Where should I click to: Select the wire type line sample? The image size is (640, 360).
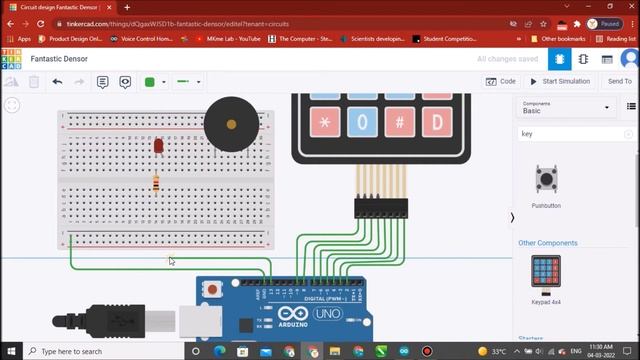coord(183,82)
